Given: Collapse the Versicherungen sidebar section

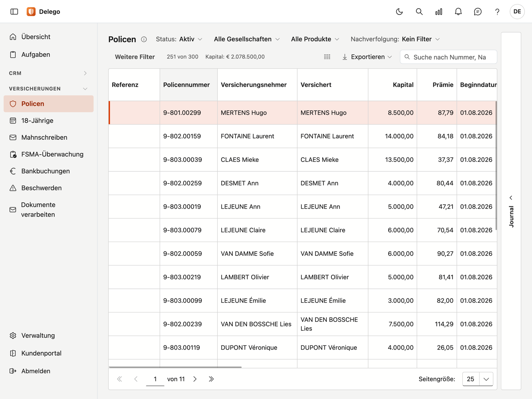Looking at the screenshot, I should (48, 89).
